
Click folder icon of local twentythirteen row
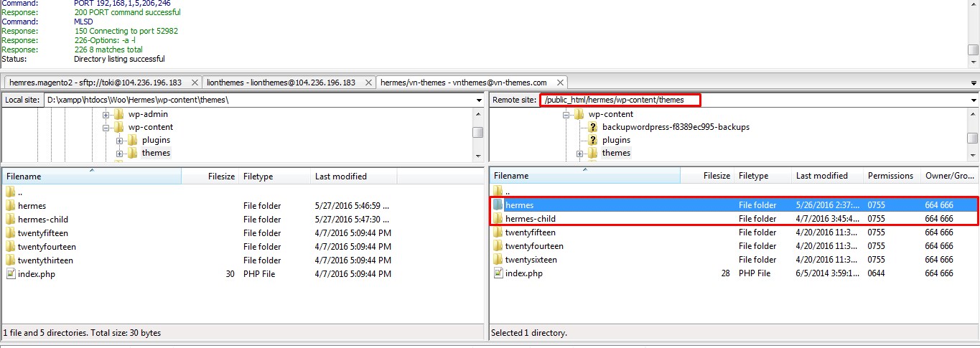point(10,260)
